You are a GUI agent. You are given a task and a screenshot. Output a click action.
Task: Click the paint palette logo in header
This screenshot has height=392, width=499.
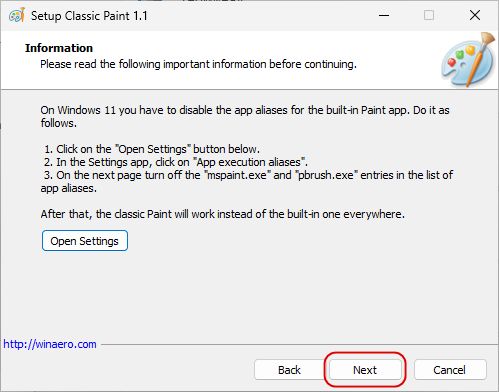pyautogui.click(x=468, y=60)
